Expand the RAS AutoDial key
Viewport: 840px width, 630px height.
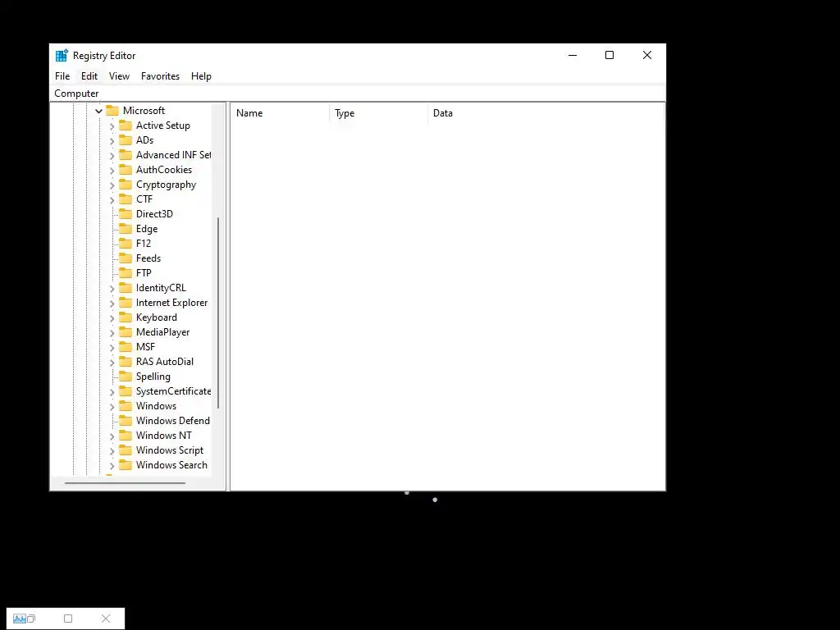pos(112,362)
